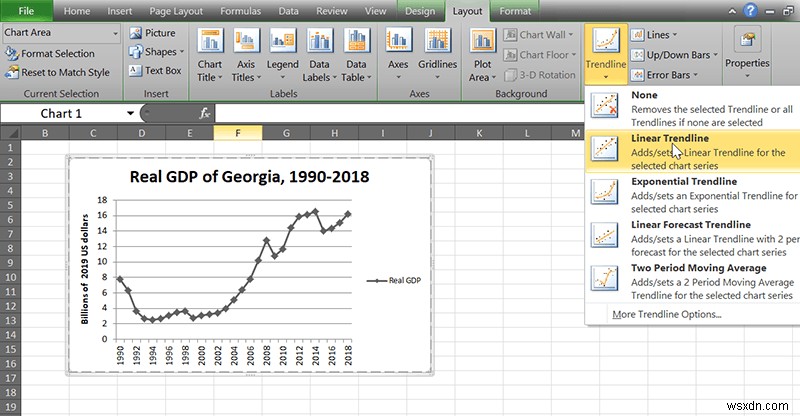Select column B header
Screen dimensions: 800x416
click(45, 133)
